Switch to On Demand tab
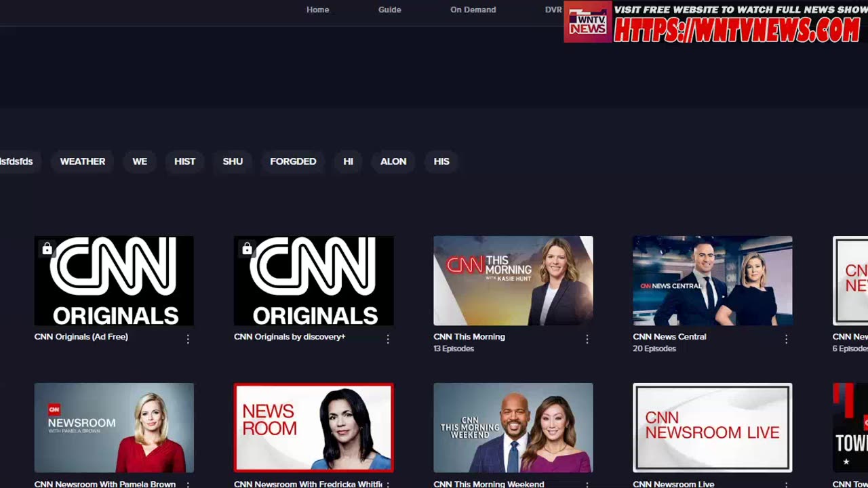The width and height of the screenshot is (868, 488). tap(473, 9)
